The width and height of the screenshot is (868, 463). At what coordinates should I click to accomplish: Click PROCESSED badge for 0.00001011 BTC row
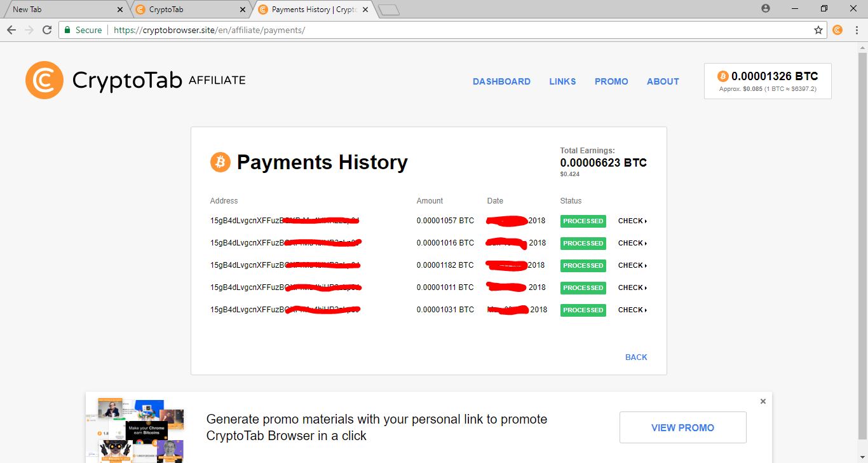[583, 288]
